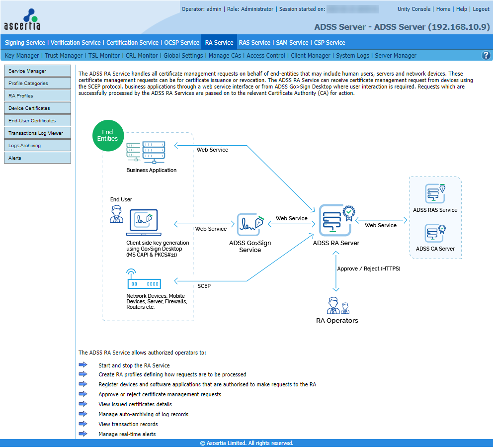493x448 pixels.
Task: Click the Business Application server icon
Action: pos(145,153)
